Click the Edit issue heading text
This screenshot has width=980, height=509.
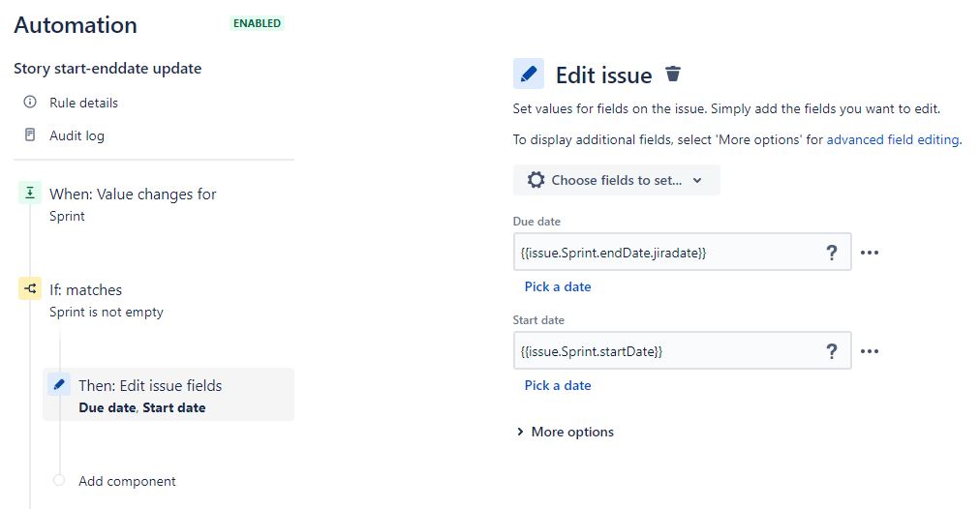(603, 75)
